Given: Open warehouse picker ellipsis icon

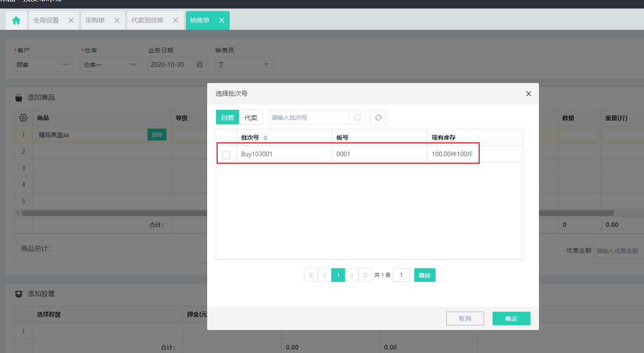Looking at the screenshot, I should click(x=133, y=64).
